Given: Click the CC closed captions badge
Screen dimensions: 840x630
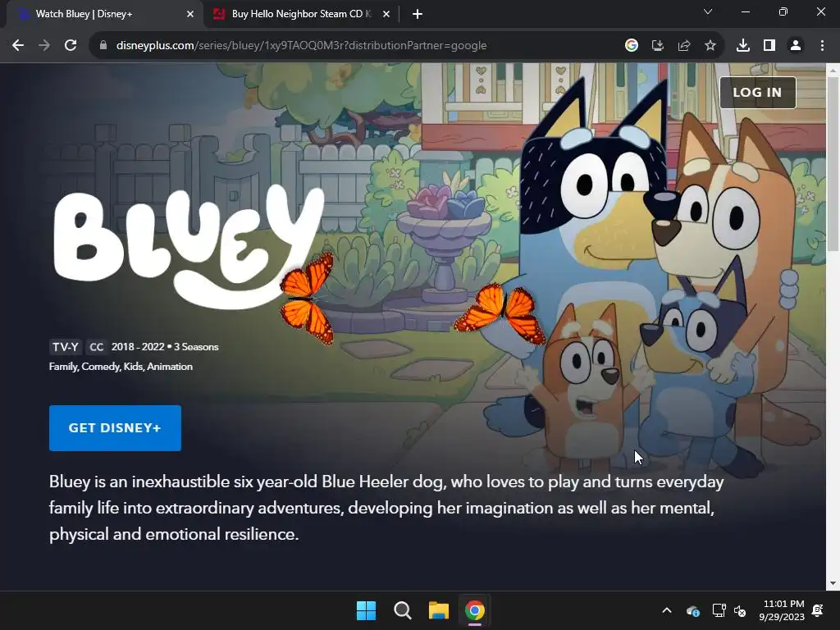Looking at the screenshot, I should point(97,347).
